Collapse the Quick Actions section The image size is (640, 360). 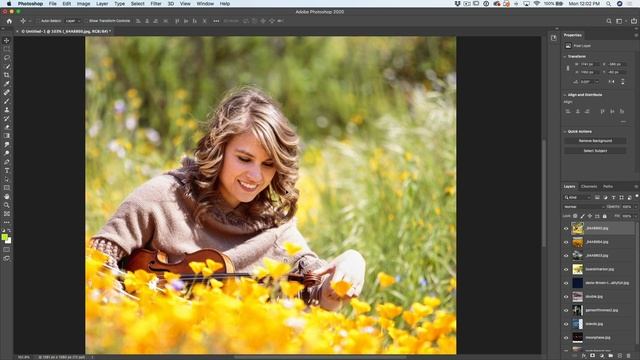pos(565,131)
